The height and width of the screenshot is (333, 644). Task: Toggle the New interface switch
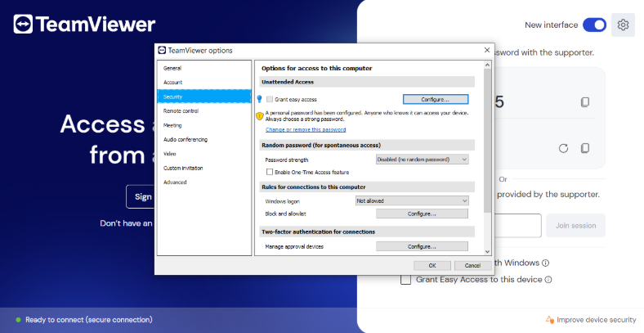point(594,25)
